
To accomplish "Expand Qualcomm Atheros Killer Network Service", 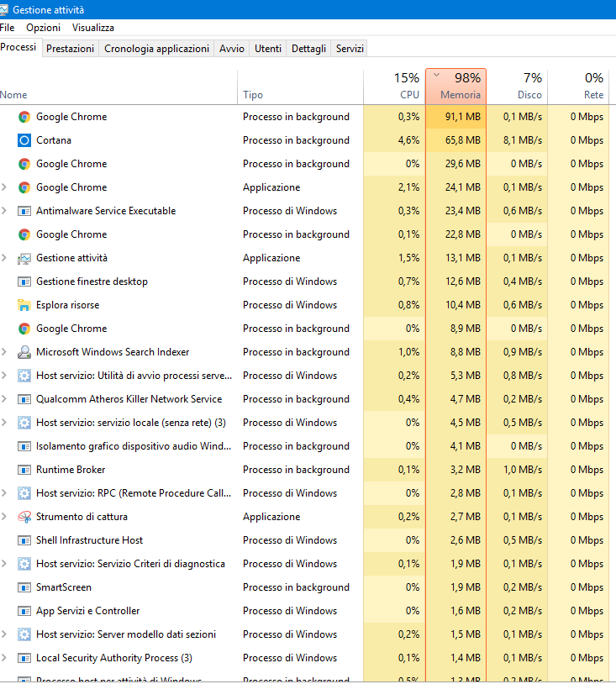I will click(x=4, y=399).
